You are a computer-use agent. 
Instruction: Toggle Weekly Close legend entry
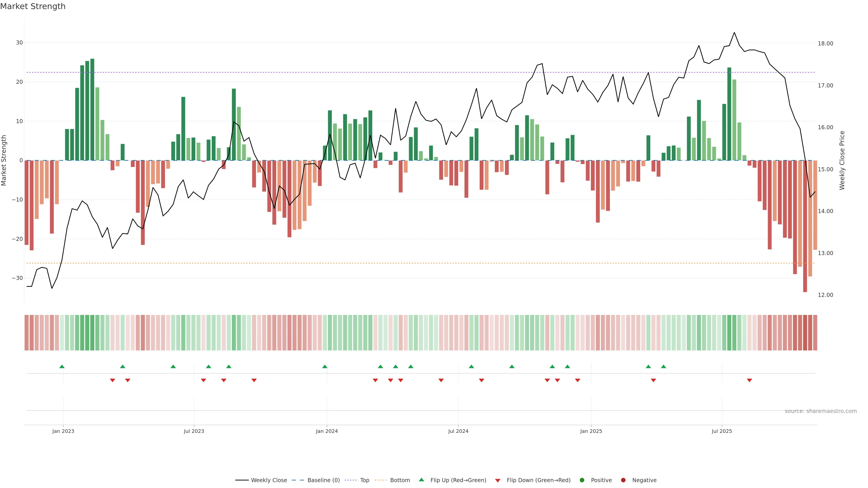pos(269,480)
